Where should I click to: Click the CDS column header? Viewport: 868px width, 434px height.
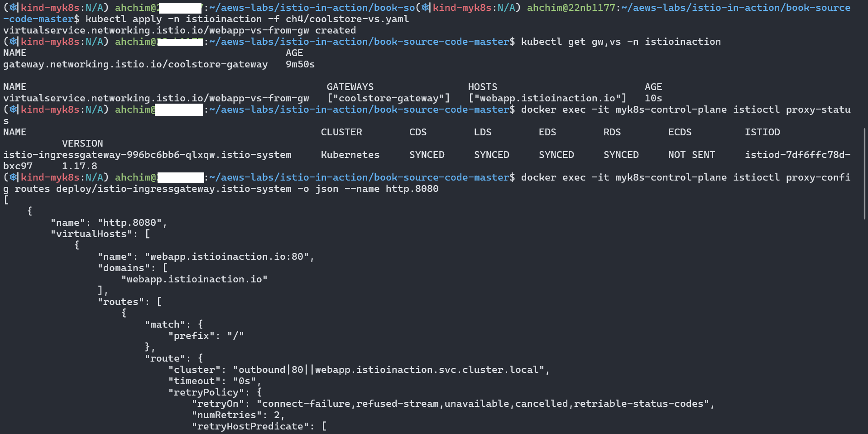click(x=418, y=132)
